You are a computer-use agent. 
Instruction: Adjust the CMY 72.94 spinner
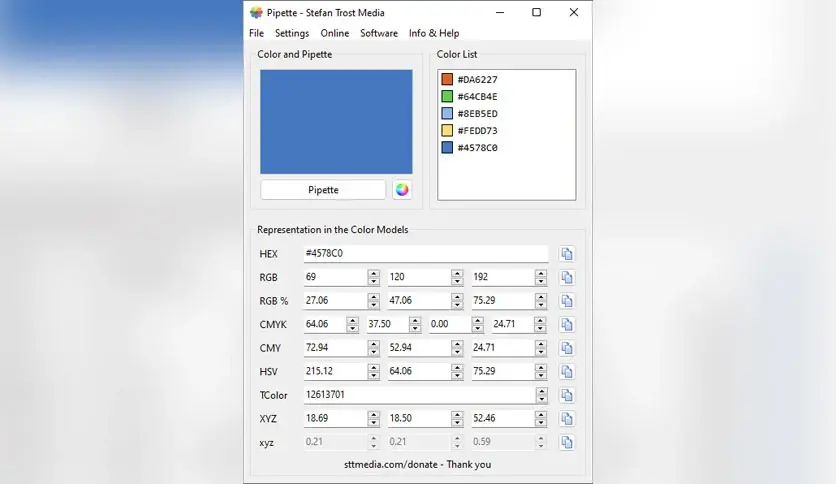coord(374,348)
